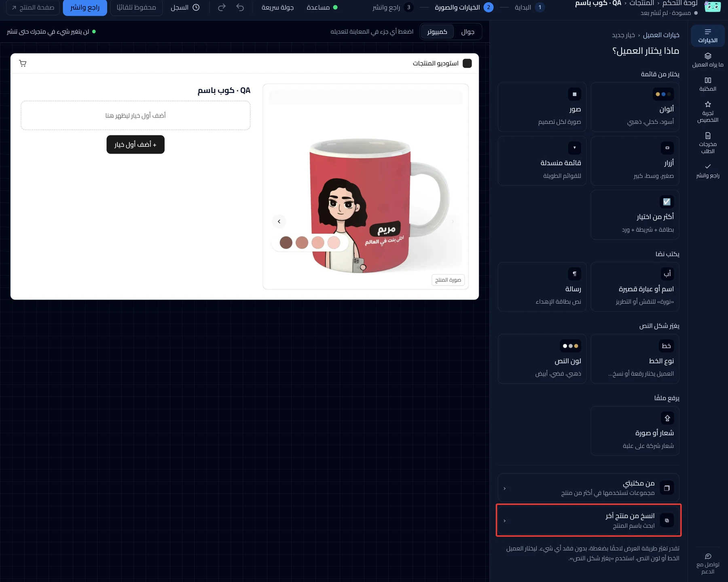Click the أضف أول خيار ليظهر هنا placeholder
728x582 pixels.
click(x=135, y=116)
